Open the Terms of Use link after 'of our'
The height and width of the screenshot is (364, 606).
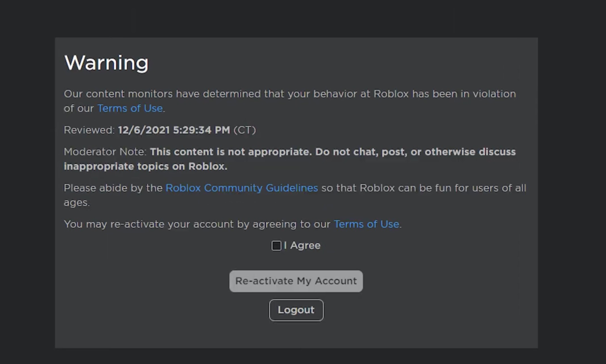coord(130,108)
